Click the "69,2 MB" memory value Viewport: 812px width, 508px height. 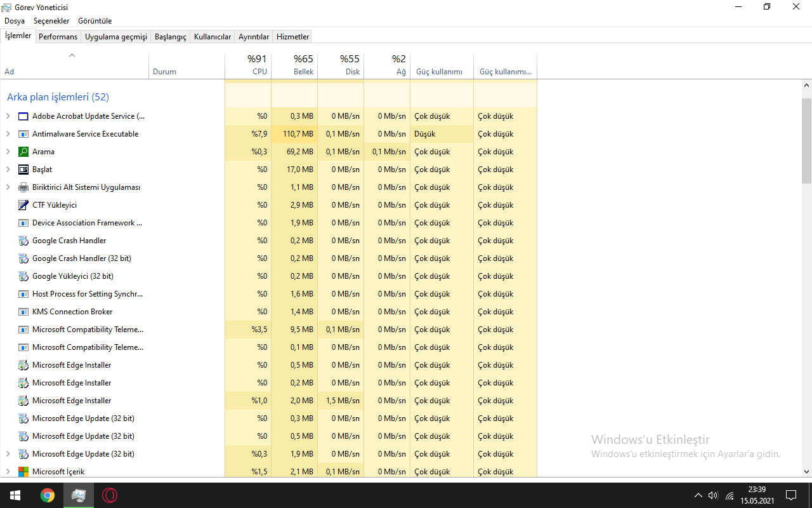(300, 152)
